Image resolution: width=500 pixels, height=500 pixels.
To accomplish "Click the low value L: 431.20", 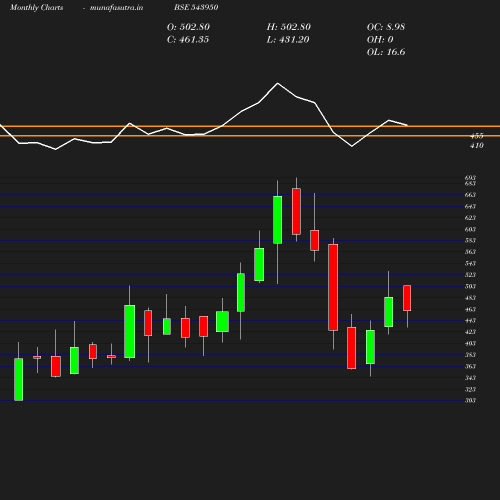I will tap(288, 40).
